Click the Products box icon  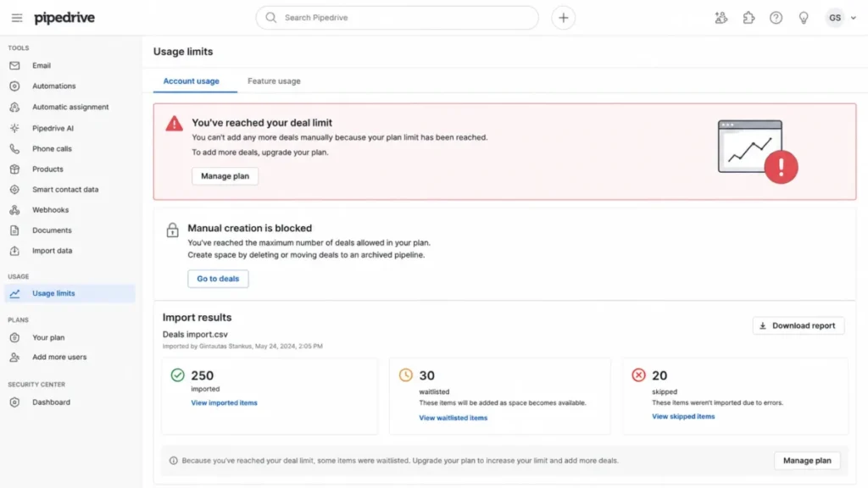pos(14,169)
